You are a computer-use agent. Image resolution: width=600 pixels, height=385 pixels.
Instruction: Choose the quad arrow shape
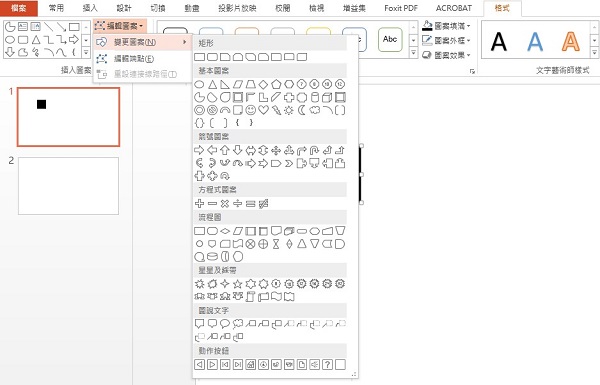[276, 150]
